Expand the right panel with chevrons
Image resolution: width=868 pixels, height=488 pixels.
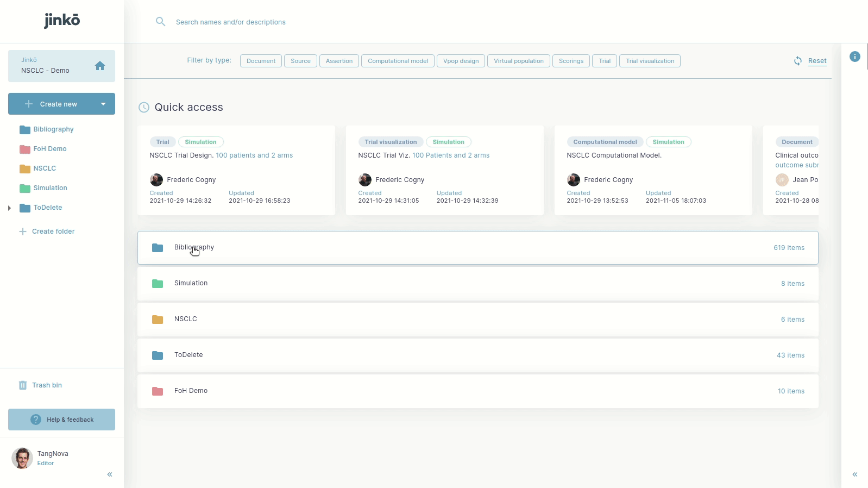pos(854,474)
